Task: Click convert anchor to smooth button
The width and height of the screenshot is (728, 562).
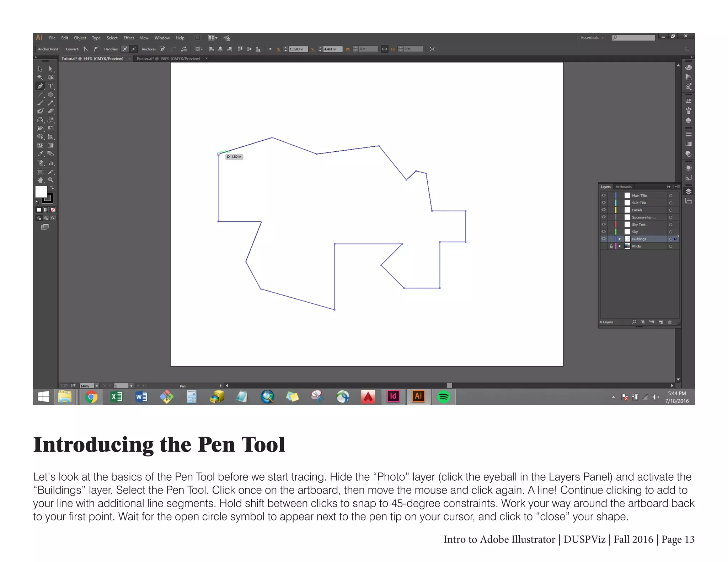Action: point(96,49)
